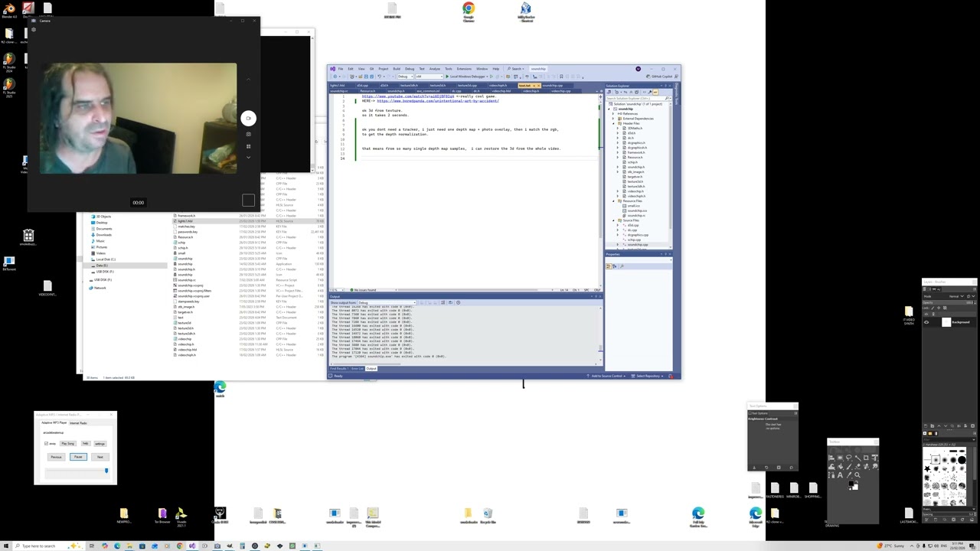Click the Chrome icon in the taskbar
This screenshot has width=980, height=551.
coord(180,546)
